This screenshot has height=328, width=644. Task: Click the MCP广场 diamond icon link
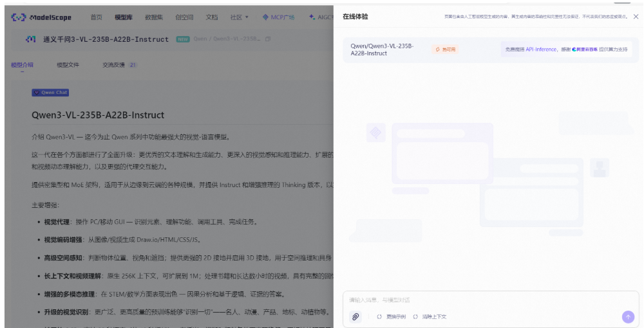coord(278,17)
